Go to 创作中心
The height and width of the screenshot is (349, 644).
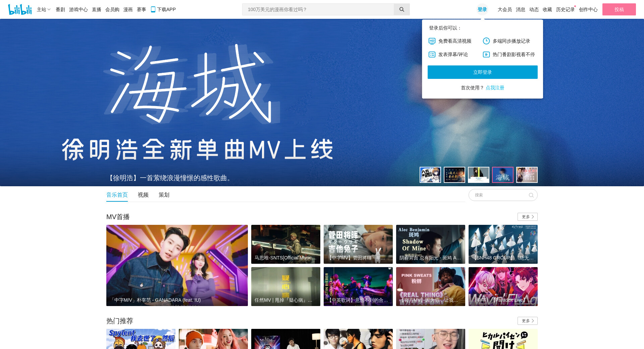pos(588,9)
